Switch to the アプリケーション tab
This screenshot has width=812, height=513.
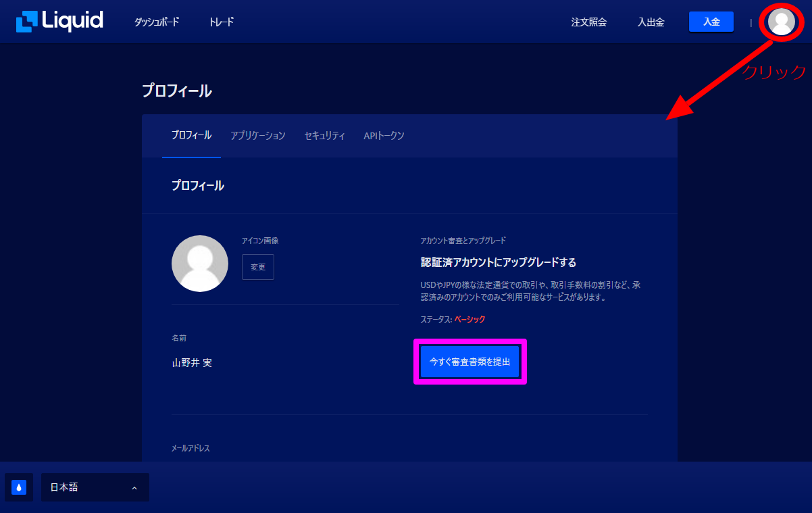257,136
